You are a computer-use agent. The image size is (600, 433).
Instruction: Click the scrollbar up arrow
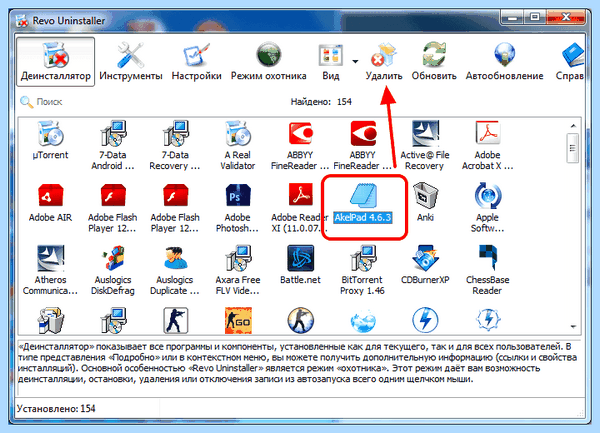tap(573, 126)
